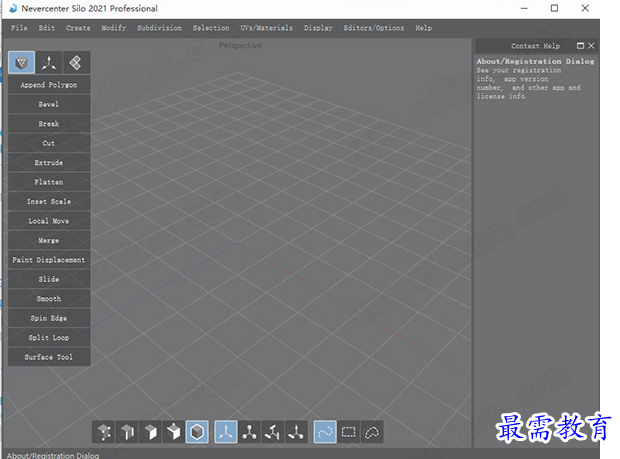The image size is (620, 459).
Task: Click the Smooth button
Action: click(x=49, y=299)
